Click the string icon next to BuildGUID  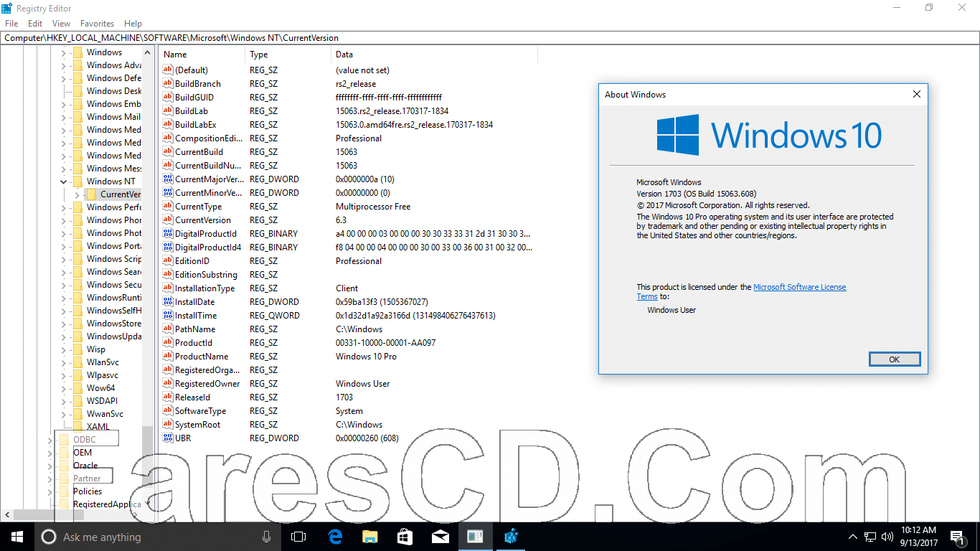click(169, 98)
